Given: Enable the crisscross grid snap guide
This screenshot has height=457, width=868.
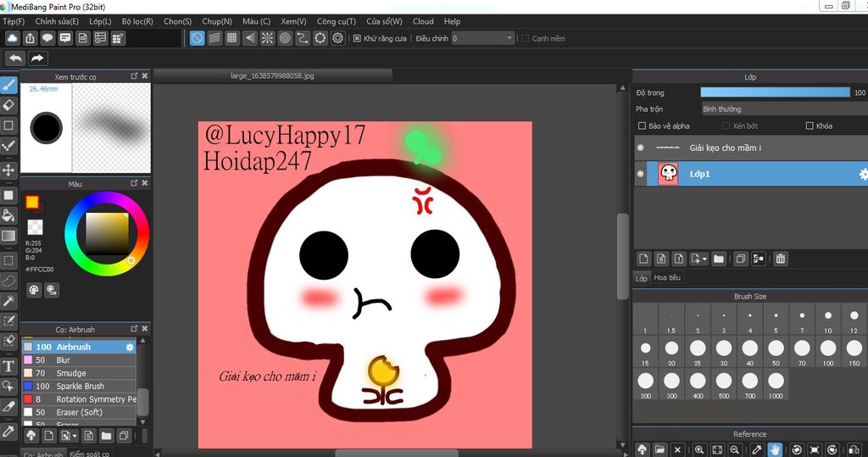Looking at the screenshot, I should [232, 38].
